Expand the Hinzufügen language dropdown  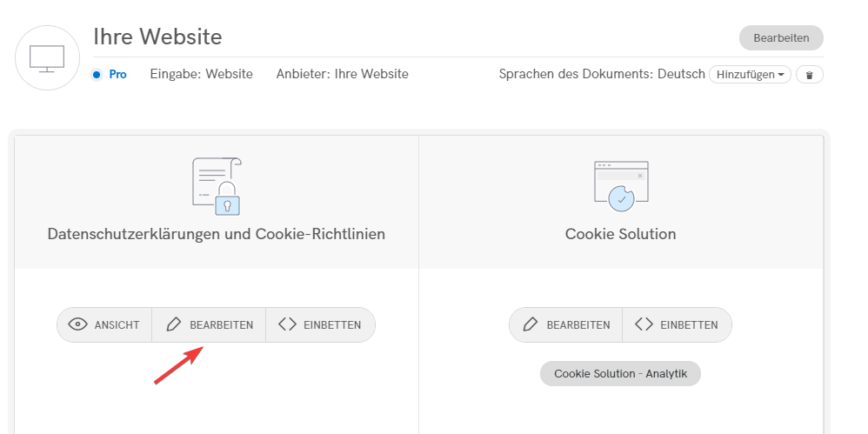pyautogui.click(x=750, y=75)
